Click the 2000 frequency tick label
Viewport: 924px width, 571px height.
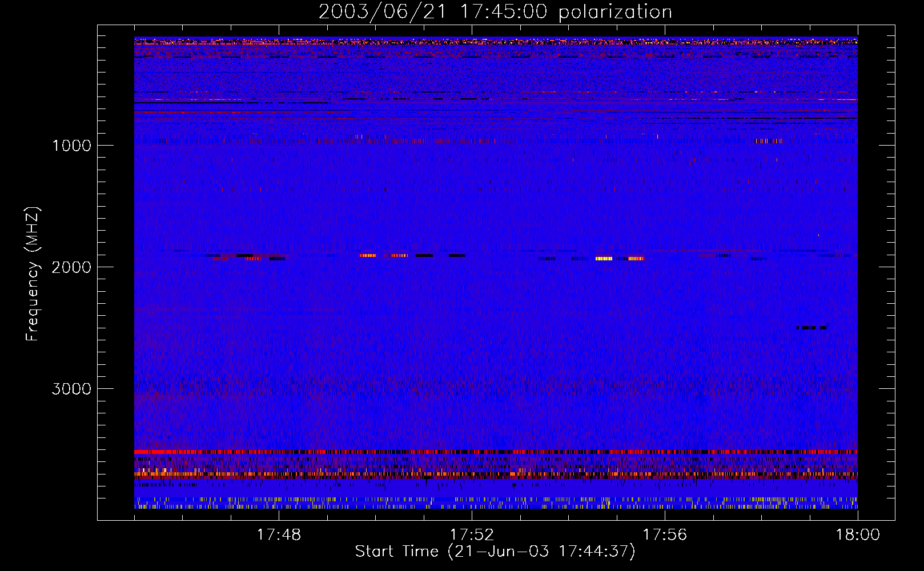pos(72,267)
